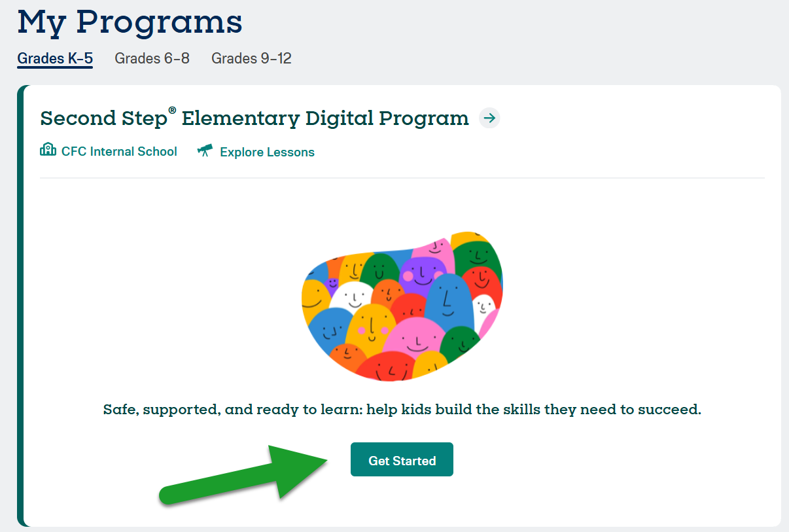789x532 pixels.
Task: Click the school building icon
Action: [x=48, y=151]
